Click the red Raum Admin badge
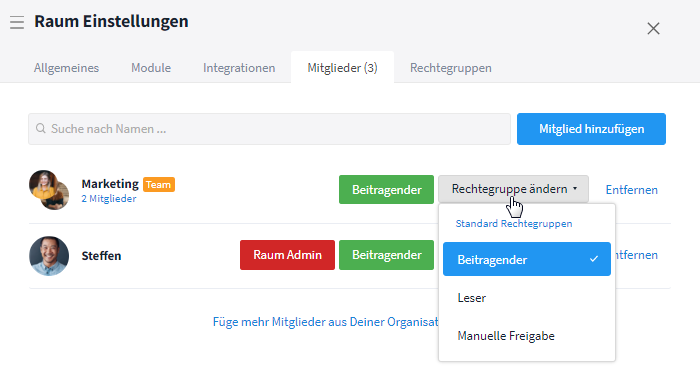The height and width of the screenshot is (373, 700). pyautogui.click(x=287, y=255)
